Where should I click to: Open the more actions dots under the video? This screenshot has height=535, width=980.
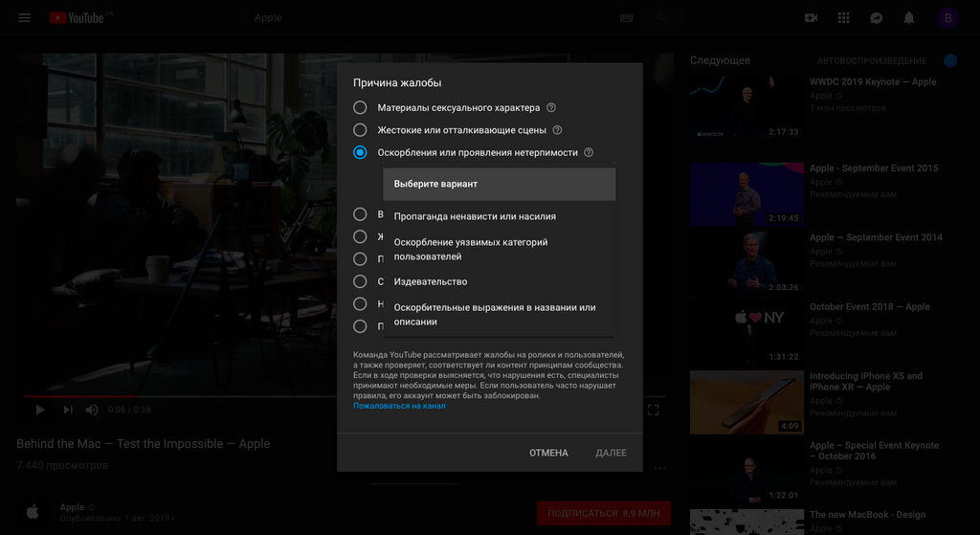pos(660,468)
